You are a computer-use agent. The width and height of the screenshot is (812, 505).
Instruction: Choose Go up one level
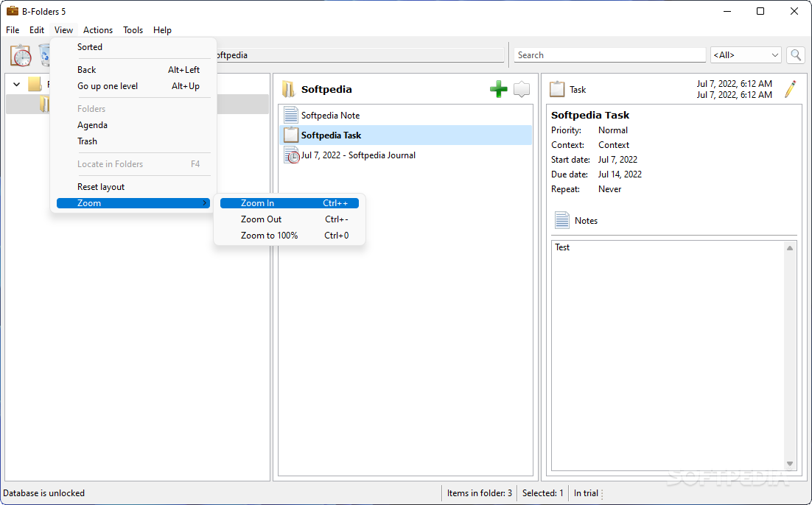[x=133, y=86]
